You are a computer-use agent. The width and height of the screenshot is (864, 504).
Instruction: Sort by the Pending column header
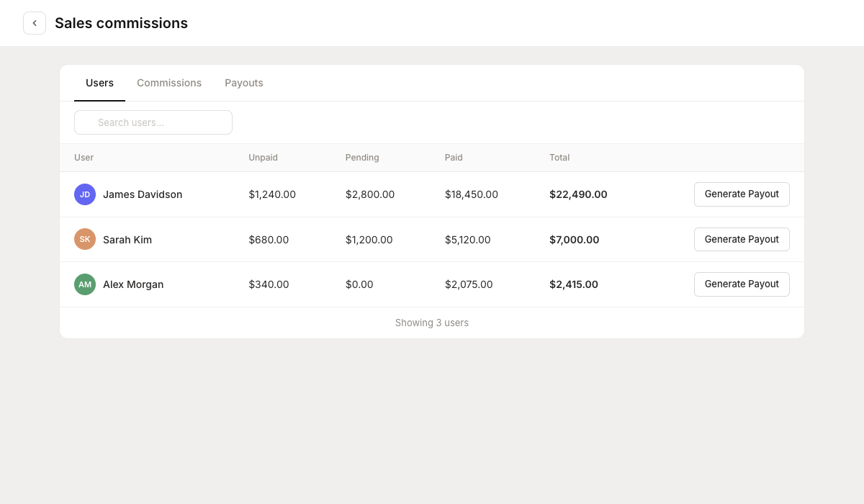(x=362, y=158)
